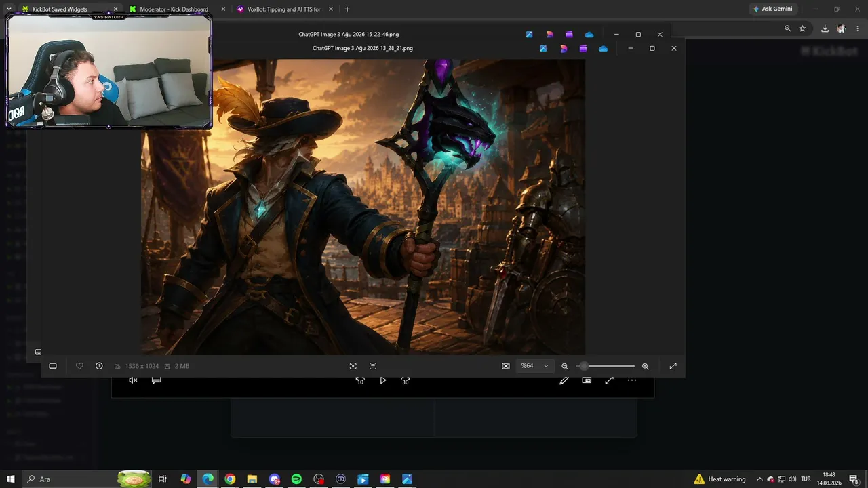The height and width of the screenshot is (488, 868).
Task: Switch to the VoxBot Tipping and AI TTS tab
Action: [285, 9]
